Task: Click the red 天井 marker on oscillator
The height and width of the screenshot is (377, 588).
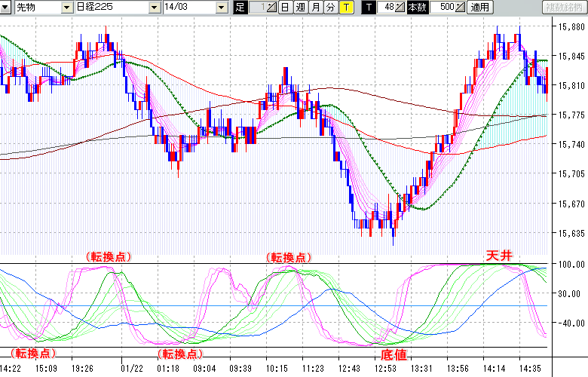Action: click(x=498, y=256)
